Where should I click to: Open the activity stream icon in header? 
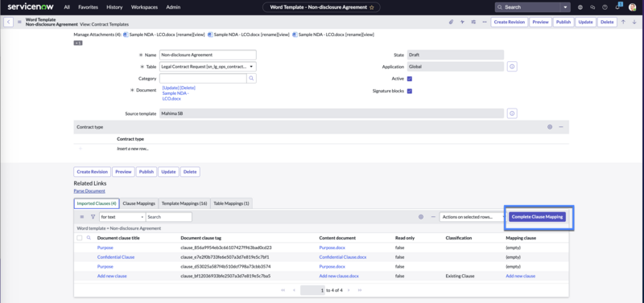coord(462,23)
